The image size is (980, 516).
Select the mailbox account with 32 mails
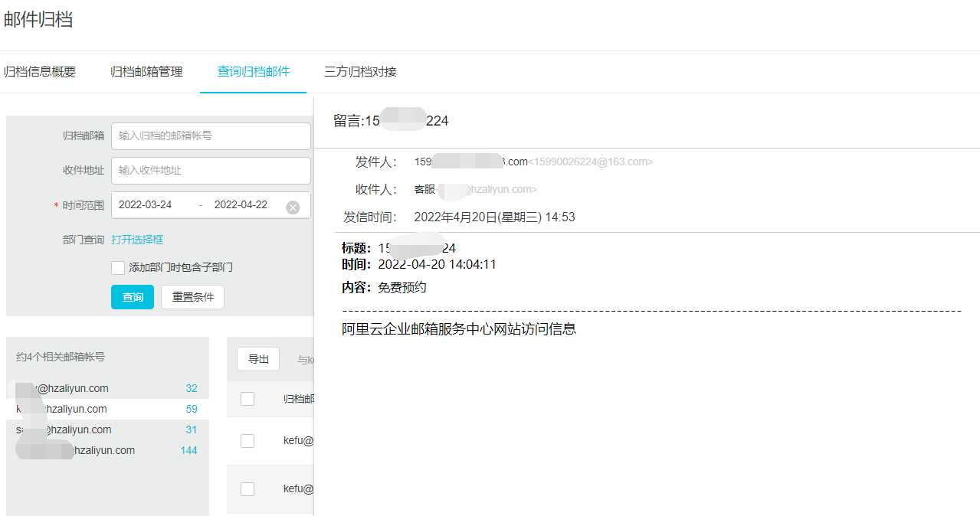pos(107,388)
